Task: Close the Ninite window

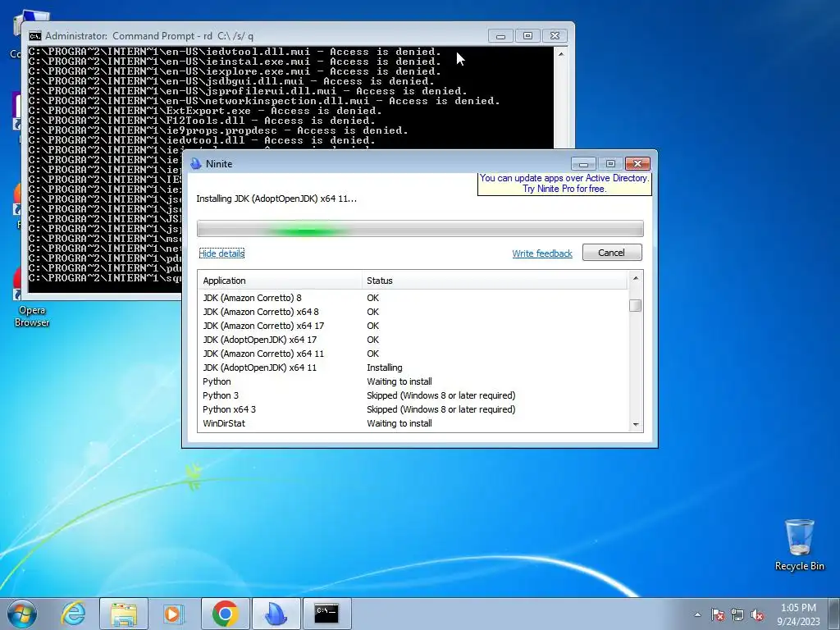Action: pyautogui.click(x=637, y=164)
